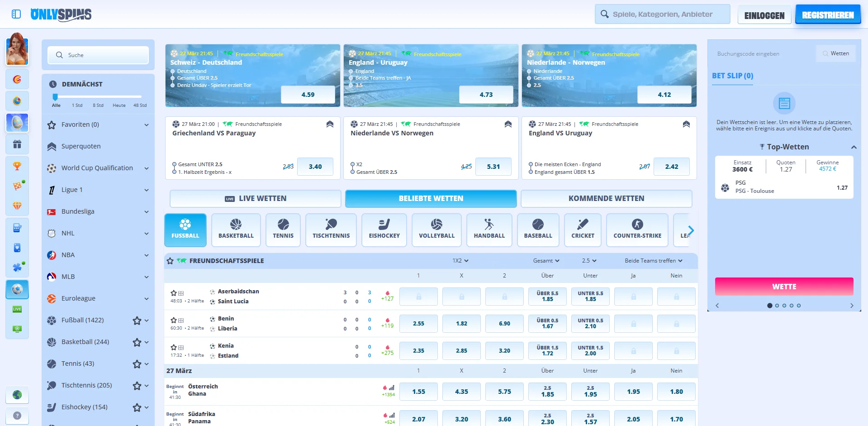
Task: Star the Freundschaftsspiele league header
Action: point(170,261)
